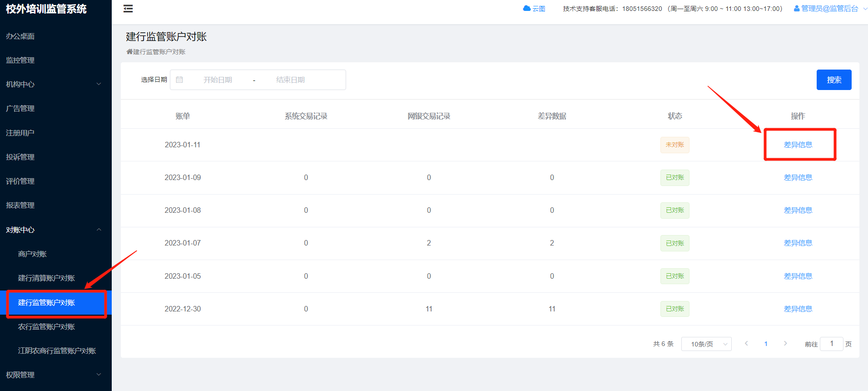Viewport: 868px width, 391px height.
Task: Go to the previous page arrow
Action: tap(746, 344)
